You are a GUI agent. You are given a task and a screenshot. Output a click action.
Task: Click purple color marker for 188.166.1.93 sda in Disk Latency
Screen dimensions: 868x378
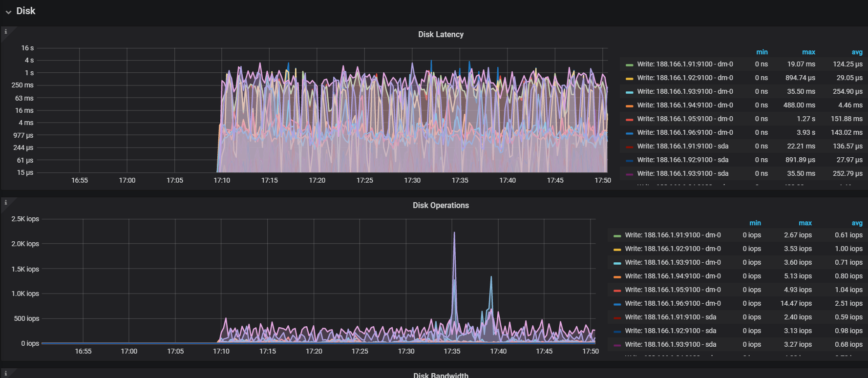click(629, 174)
